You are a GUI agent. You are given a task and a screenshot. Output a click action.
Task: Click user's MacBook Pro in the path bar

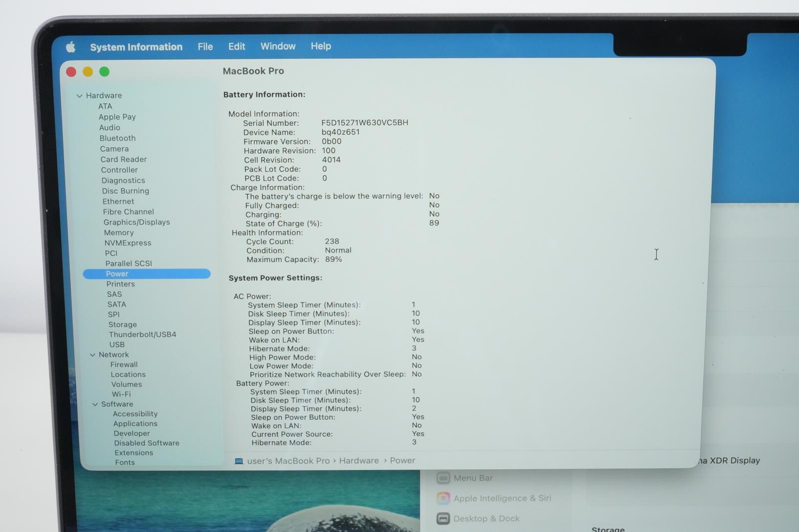pyautogui.click(x=288, y=461)
